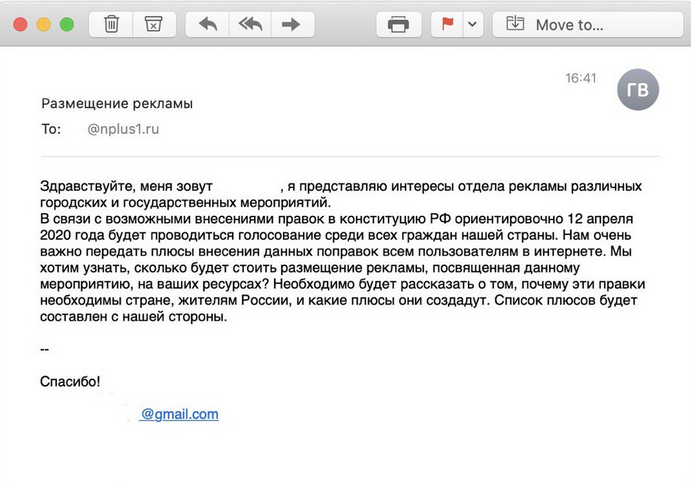Expand the flag color dropdown arrow
This screenshot has height=484, width=691.
point(472,24)
